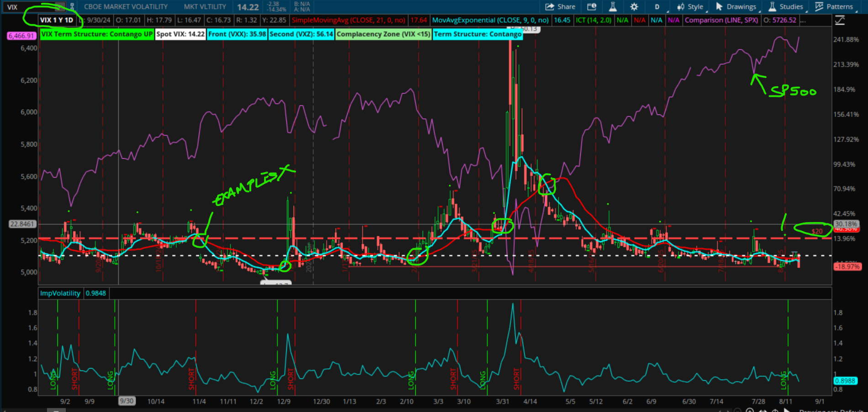Image resolution: width=868 pixels, height=412 pixels.
Task: Click the Comparison (LINE, SPX) study label
Action: coord(721,20)
